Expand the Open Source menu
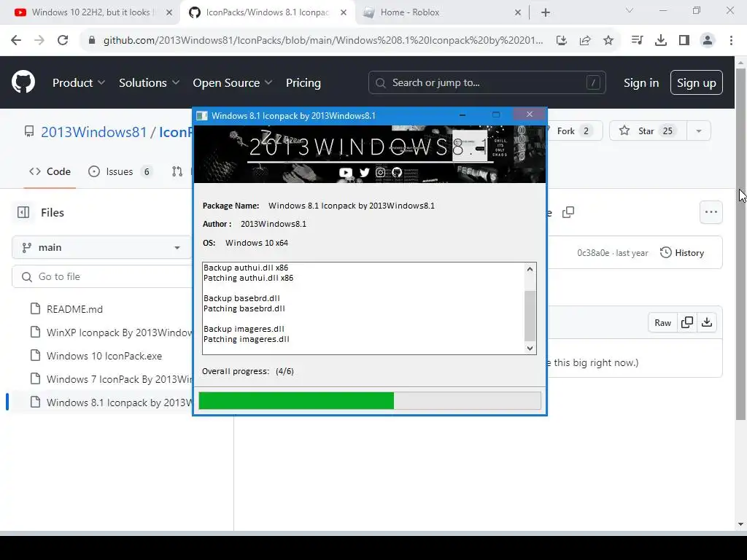Screen dimensions: 747x560 (233, 83)
